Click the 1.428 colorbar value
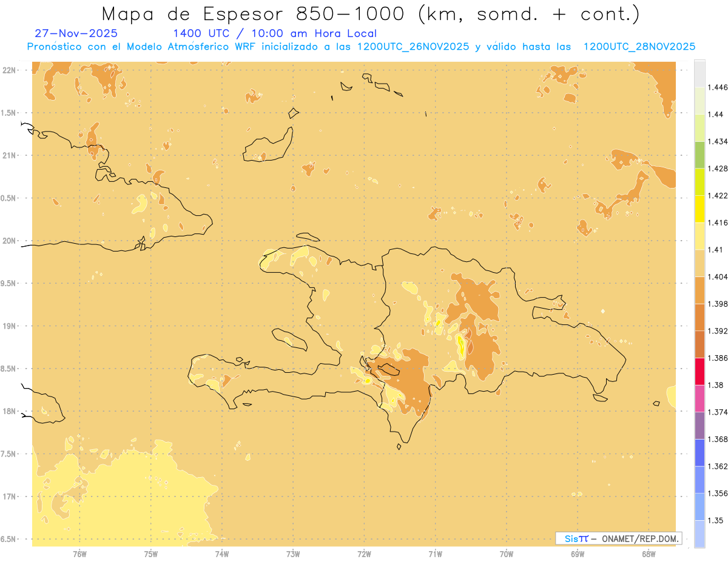 click(x=717, y=169)
